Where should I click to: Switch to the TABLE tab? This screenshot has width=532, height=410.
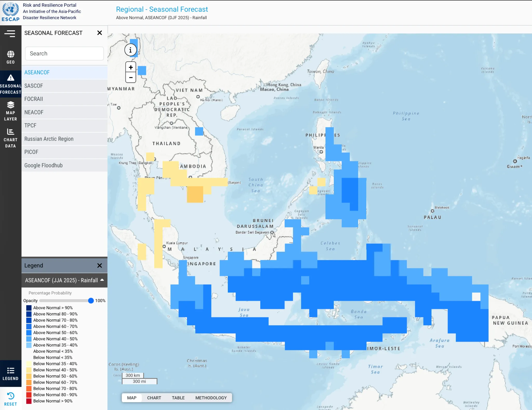(x=178, y=398)
